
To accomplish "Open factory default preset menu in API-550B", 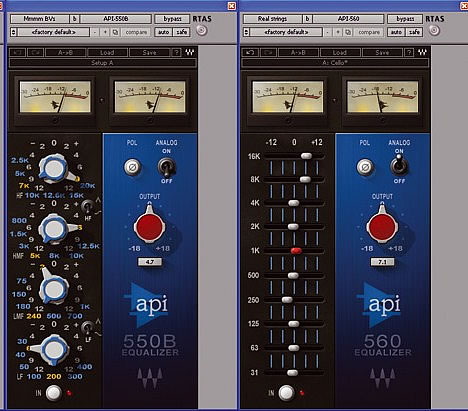I will 54,32.
